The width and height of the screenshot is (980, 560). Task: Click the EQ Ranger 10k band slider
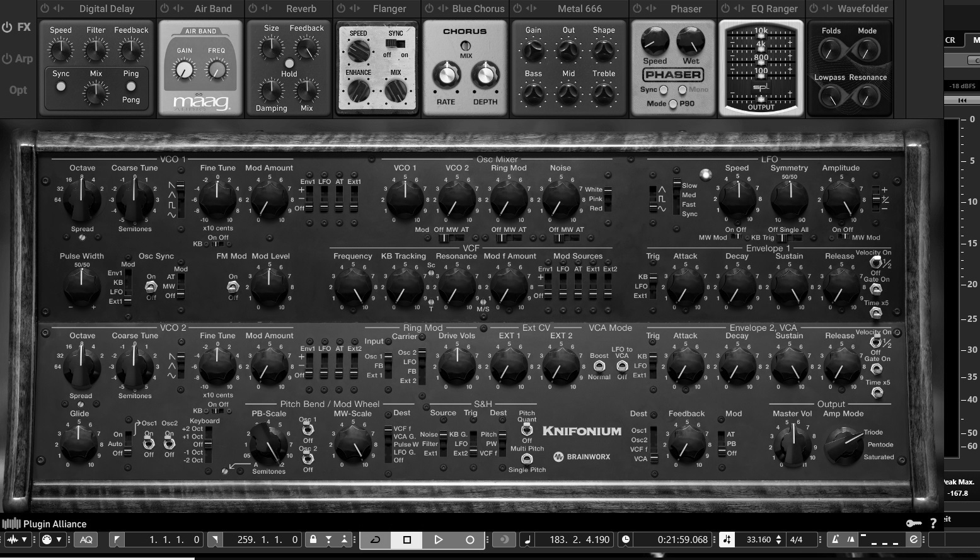click(x=761, y=34)
